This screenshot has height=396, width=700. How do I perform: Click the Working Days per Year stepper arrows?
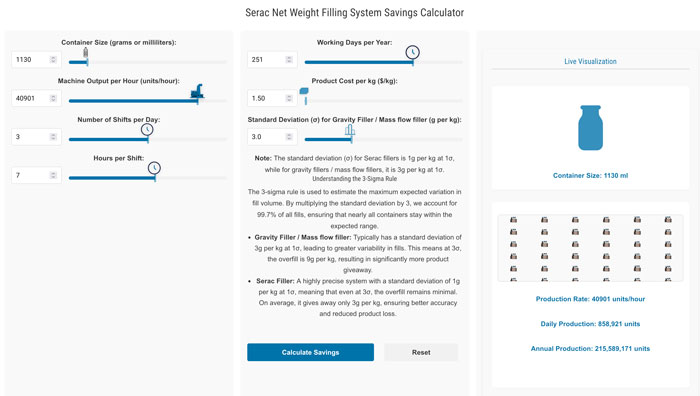coord(289,59)
